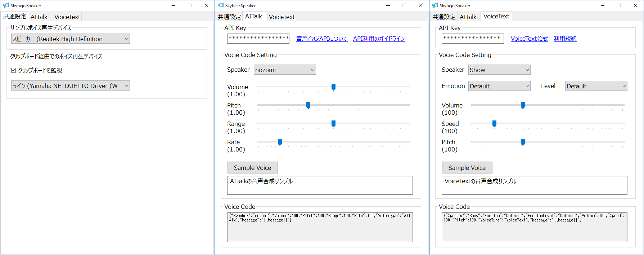Image resolution: width=644 pixels, height=255 pixels.
Task: Click Sample Voice button in VoiceText window
Action: (467, 168)
